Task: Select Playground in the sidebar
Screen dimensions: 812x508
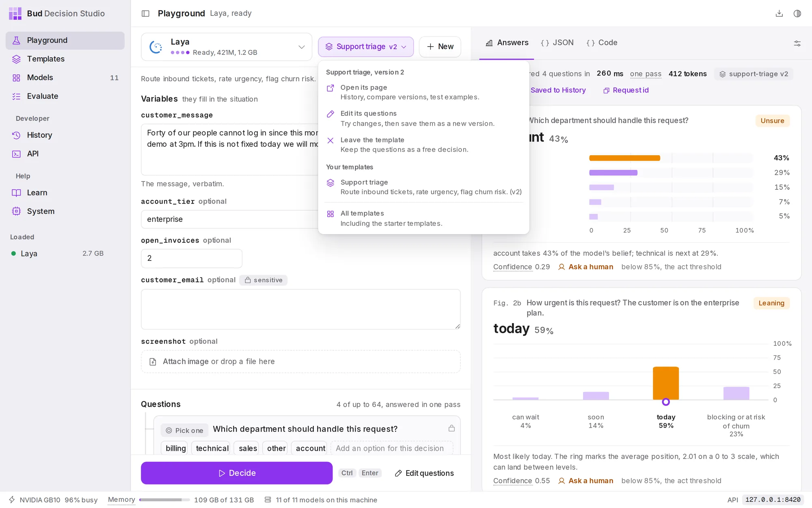Action: pyautogui.click(x=65, y=40)
